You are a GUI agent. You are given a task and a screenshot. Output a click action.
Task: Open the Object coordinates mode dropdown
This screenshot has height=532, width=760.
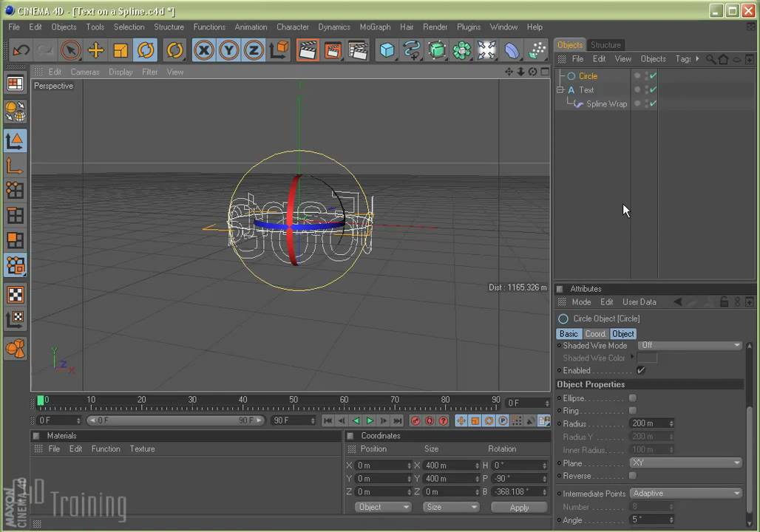383,507
